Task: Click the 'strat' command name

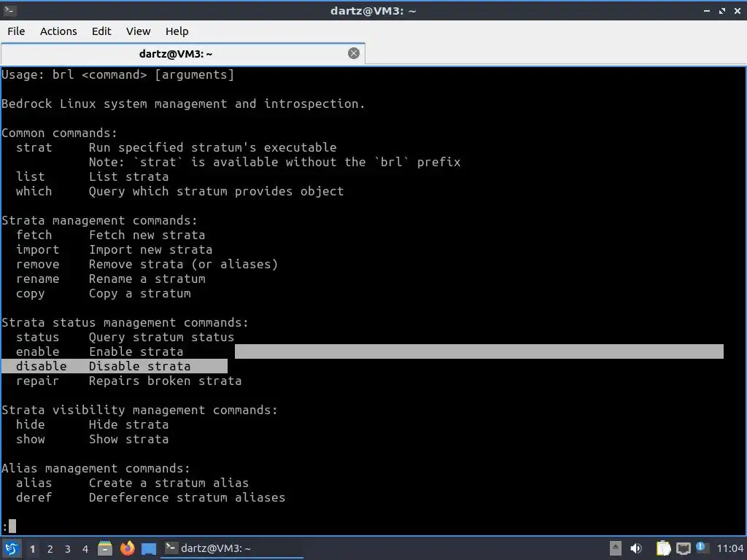Action: point(34,147)
